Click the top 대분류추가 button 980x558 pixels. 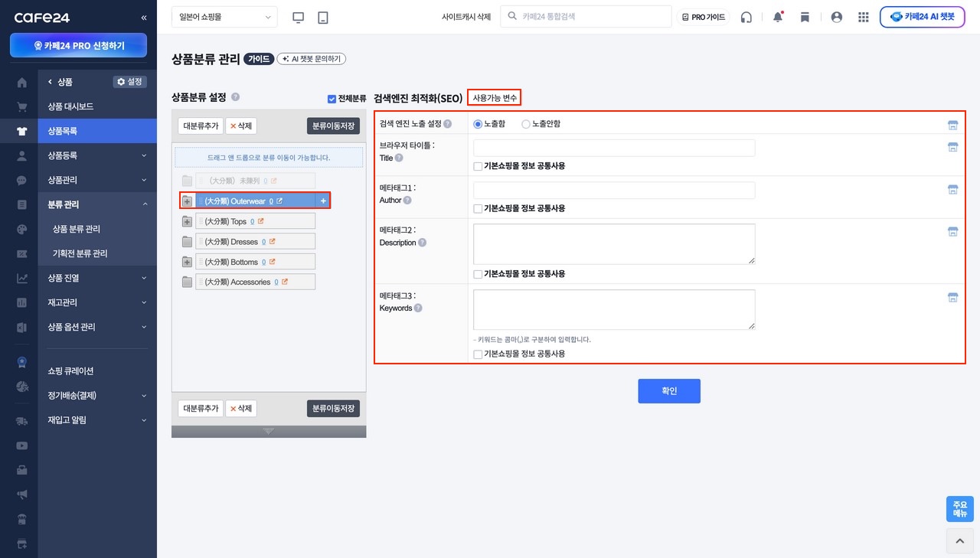[x=201, y=126]
